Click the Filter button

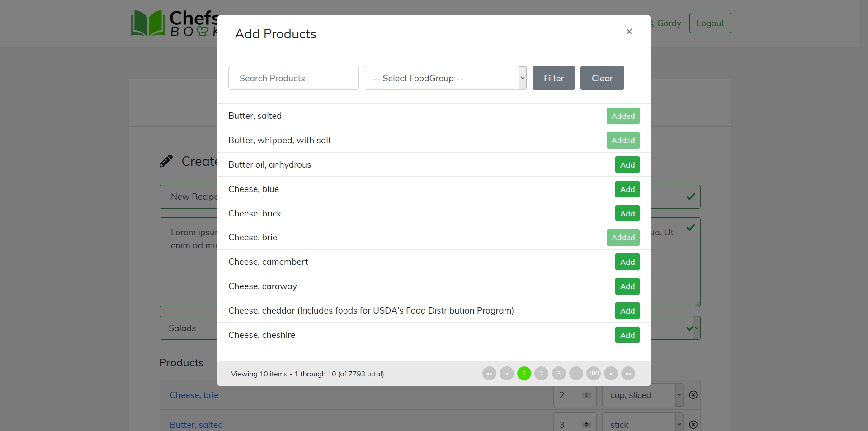click(x=554, y=78)
